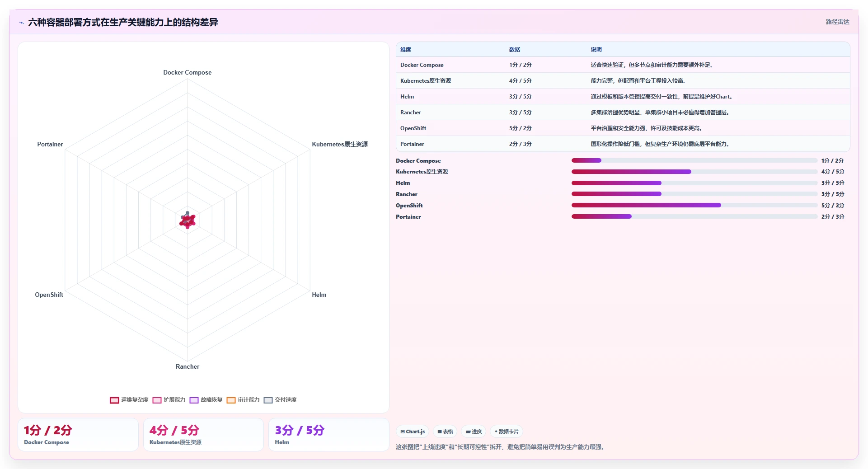Image resolution: width=868 pixels, height=469 pixels.
Task: Click the Portainer value 2分 / 3分 beside progress bar
Action: tap(833, 217)
